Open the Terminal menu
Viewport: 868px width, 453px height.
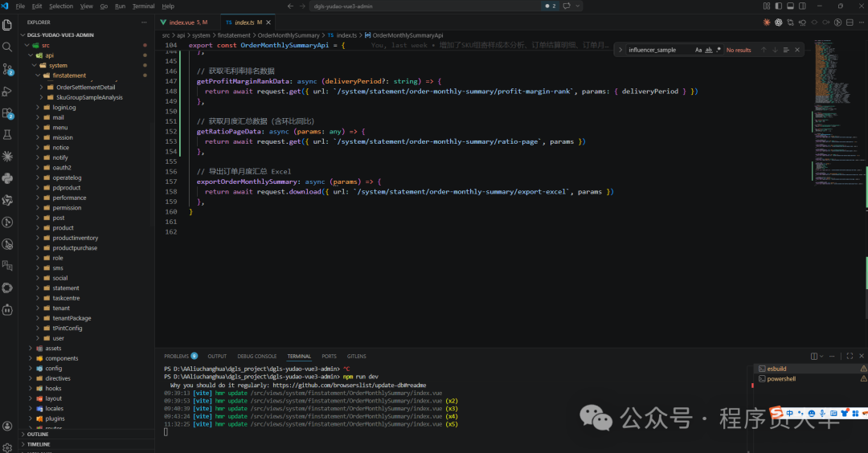click(x=143, y=6)
